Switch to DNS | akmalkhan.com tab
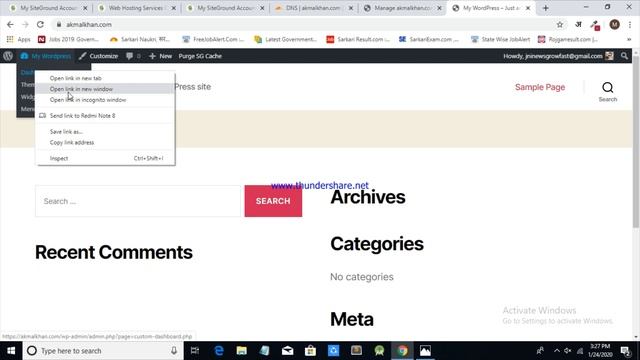This screenshot has height=360, width=640. pyautogui.click(x=313, y=8)
